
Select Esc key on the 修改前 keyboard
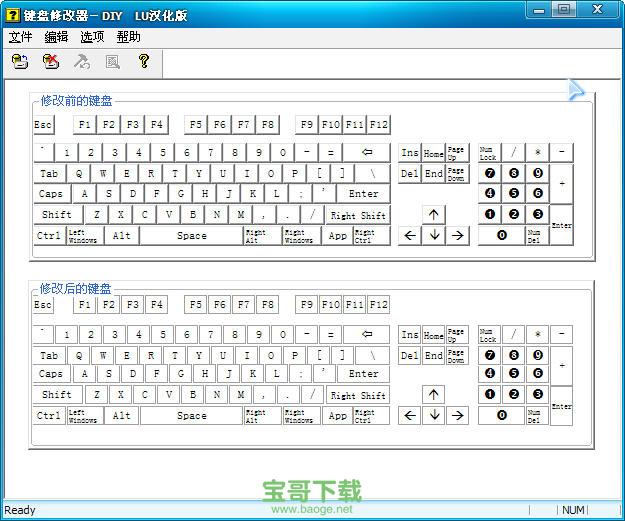point(43,125)
